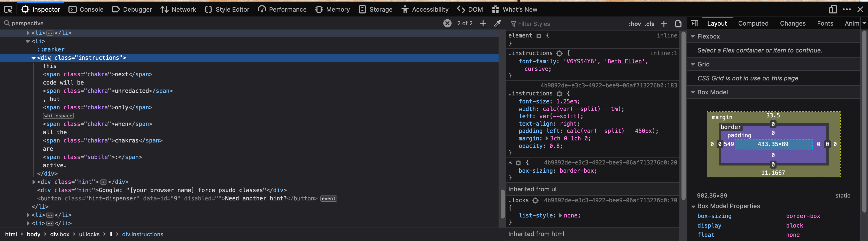Toggle the :hov pseudo-class panel
The height and width of the screenshot is (241, 868).
pos(634,24)
